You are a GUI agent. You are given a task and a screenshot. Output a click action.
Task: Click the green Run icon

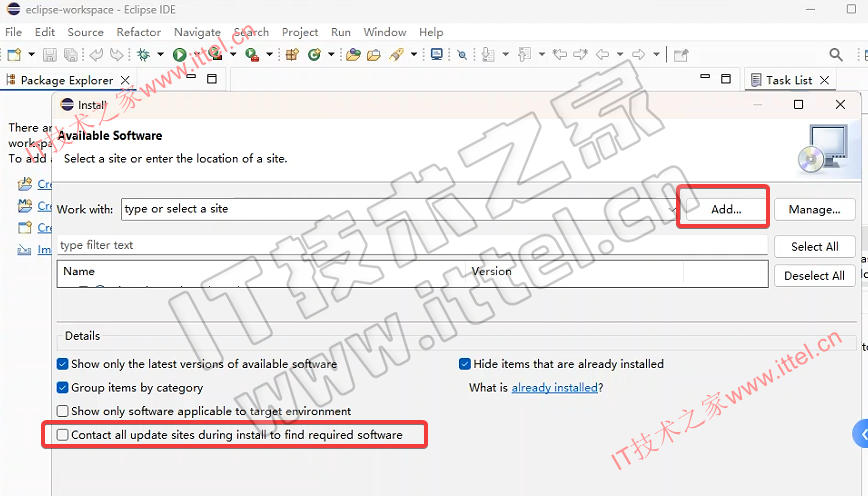[x=179, y=54]
